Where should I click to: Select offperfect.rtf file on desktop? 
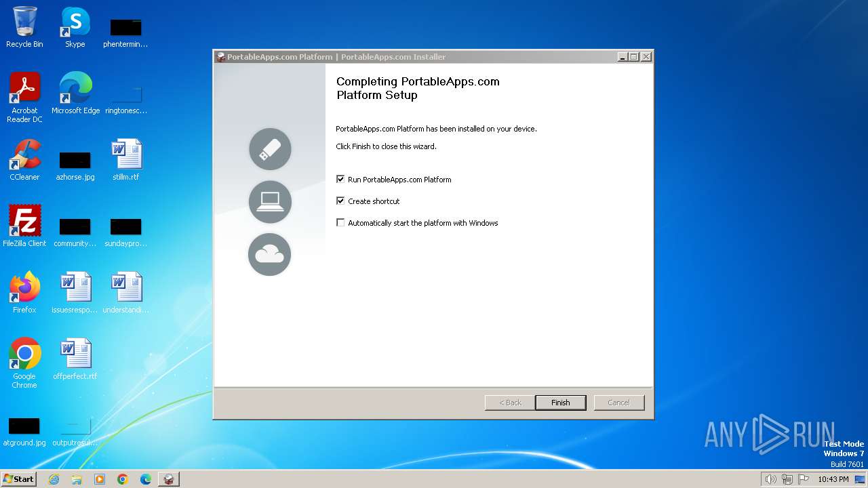tap(75, 359)
